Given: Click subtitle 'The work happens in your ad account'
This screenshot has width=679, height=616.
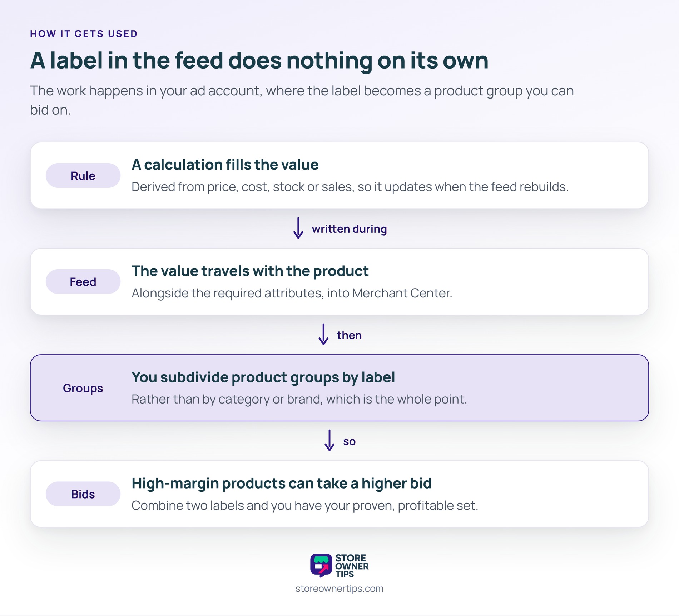Looking at the screenshot, I should pyautogui.click(x=146, y=91).
